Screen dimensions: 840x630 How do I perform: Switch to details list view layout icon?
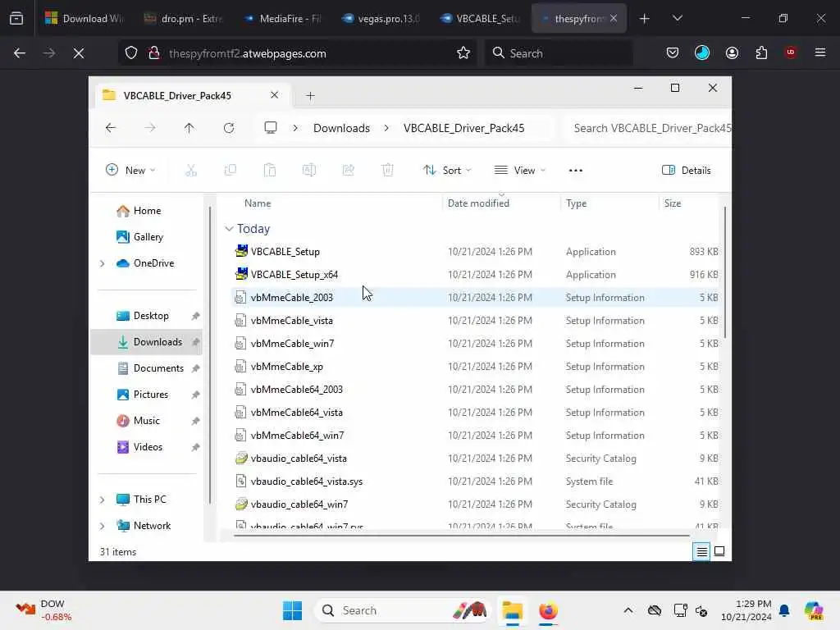tap(701, 551)
